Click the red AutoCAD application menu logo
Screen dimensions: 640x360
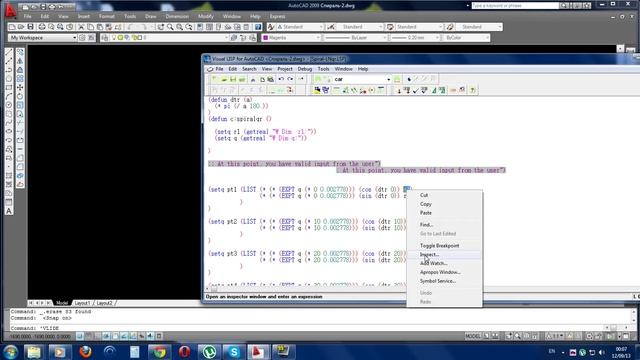[x=10, y=11]
